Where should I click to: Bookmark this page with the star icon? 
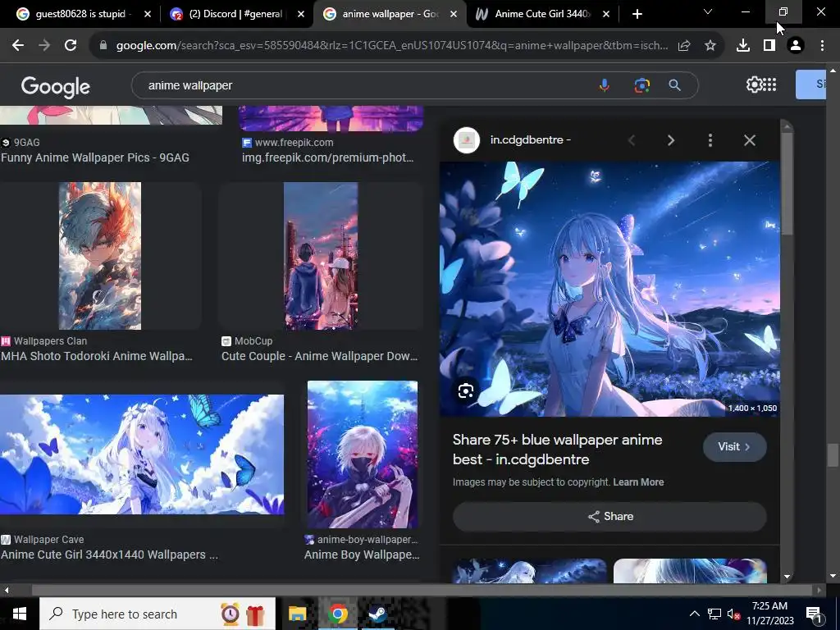point(710,46)
